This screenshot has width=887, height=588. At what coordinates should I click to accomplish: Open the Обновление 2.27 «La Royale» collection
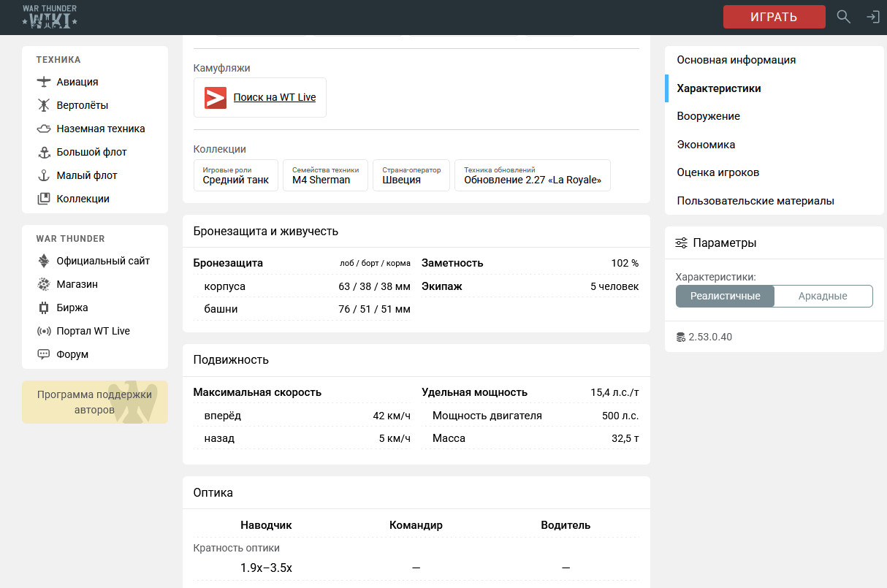(x=532, y=175)
